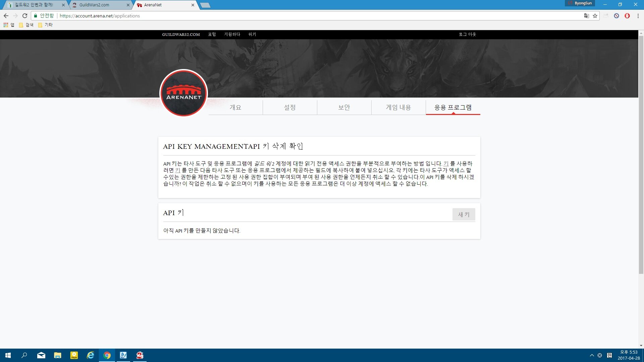Click the circled-X status icon in system tray
This screenshot has width=644, height=362.
click(600, 355)
